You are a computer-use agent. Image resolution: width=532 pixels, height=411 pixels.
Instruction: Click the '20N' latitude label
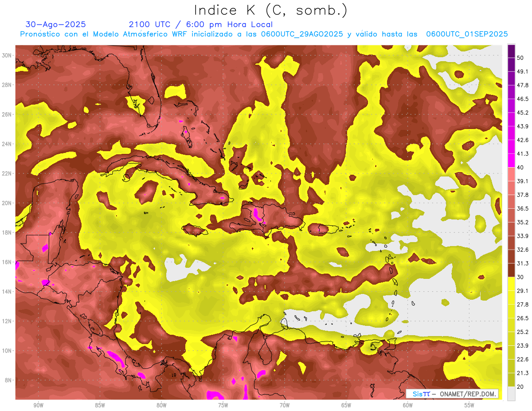[7, 203]
